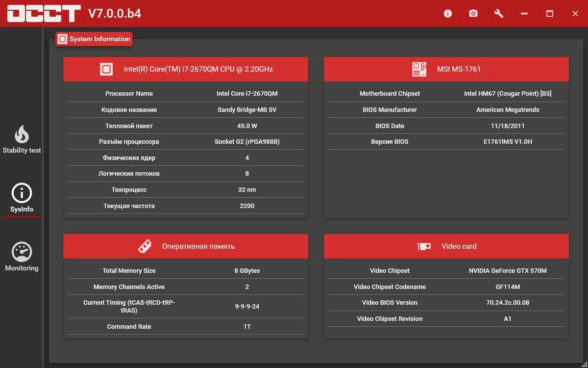Select value 32 nm

click(x=247, y=189)
